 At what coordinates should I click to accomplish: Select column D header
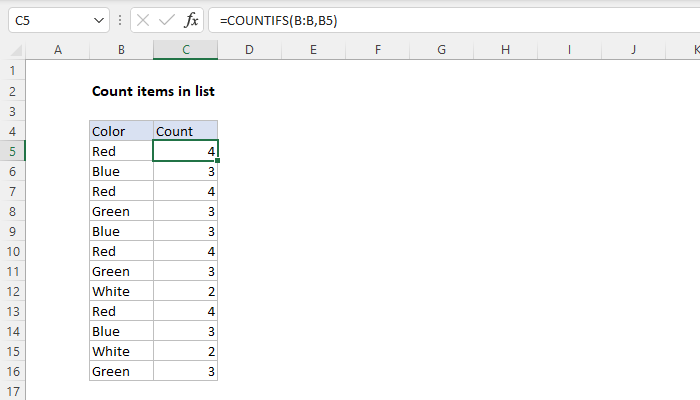[x=250, y=50]
